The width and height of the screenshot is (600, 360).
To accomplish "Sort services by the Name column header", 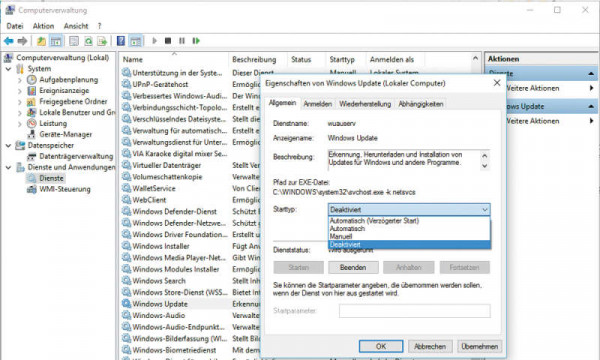I will coord(174,60).
